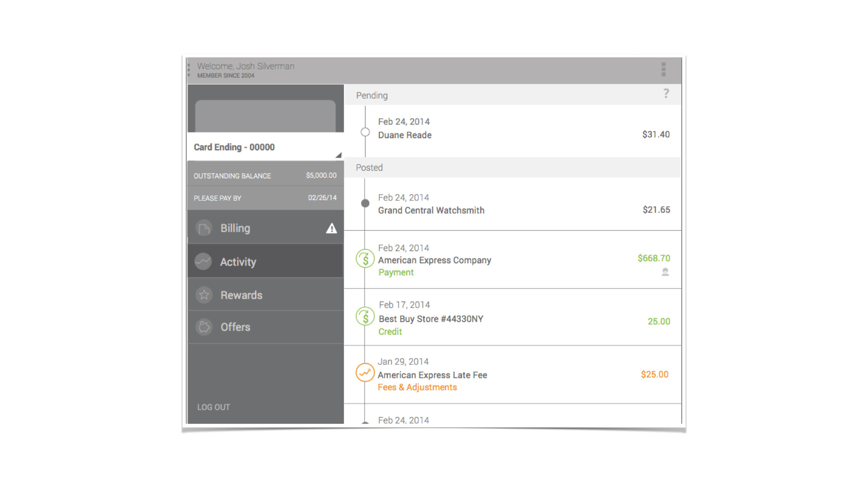Click the Activity graph icon

(x=203, y=261)
